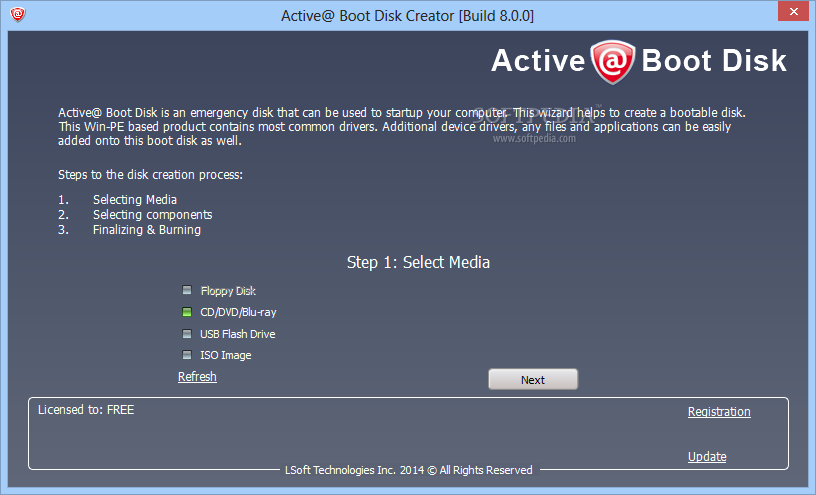
Task: Click the 'Selecting Media' step text
Action: [x=135, y=199]
